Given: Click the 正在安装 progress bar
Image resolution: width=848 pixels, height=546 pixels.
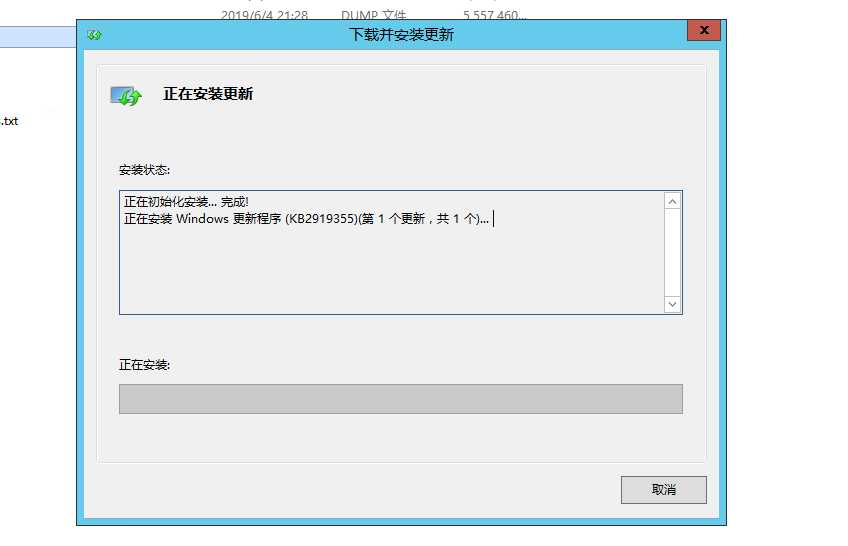Looking at the screenshot, I should pos(401,399).
